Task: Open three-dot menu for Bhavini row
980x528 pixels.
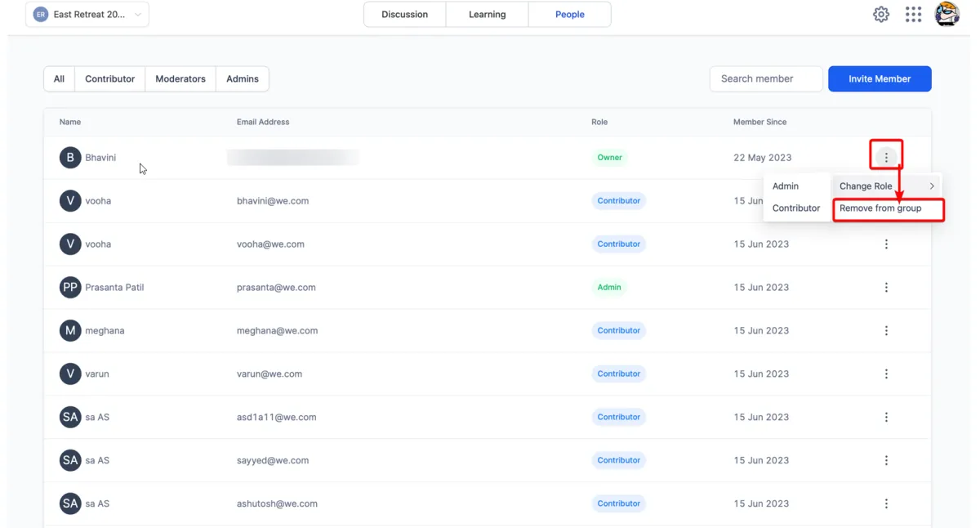Action: click(886, 158)
